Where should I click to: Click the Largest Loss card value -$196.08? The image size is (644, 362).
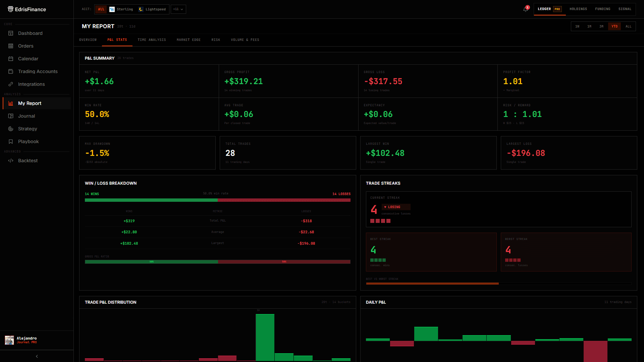tap(526, 153)
